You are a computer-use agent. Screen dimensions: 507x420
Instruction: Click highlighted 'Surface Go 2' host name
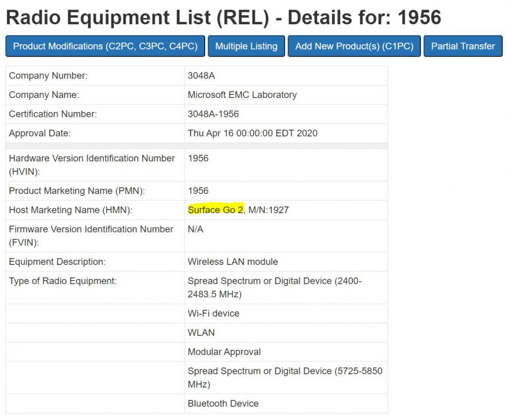tap(216, 209)
